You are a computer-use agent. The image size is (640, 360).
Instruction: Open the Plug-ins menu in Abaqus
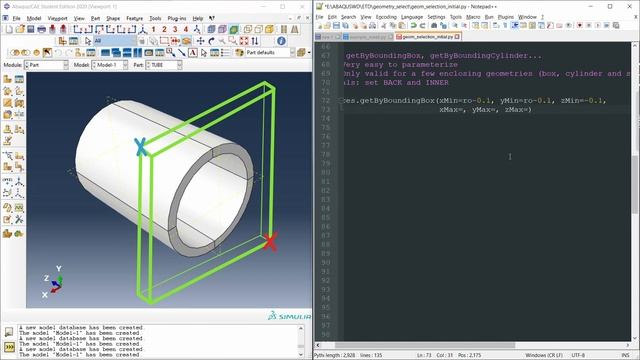pyautogui.click(x=177, y=18)
